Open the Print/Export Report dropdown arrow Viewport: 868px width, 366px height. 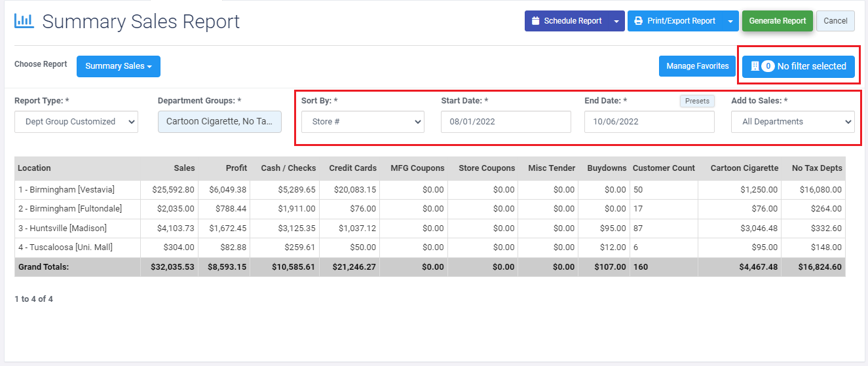(x=730, y=21)
